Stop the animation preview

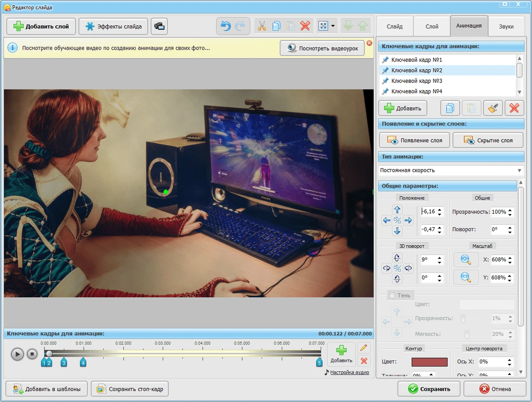click(x=32, y=354)
